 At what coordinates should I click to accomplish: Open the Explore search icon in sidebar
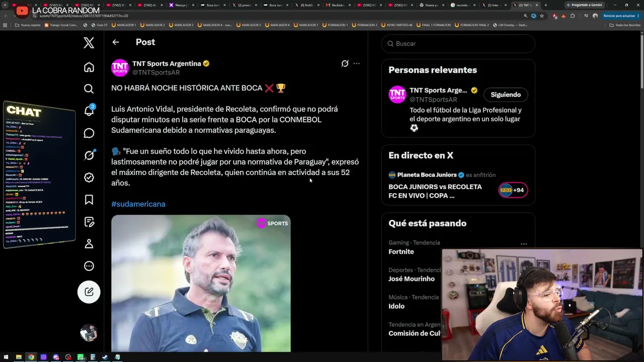point(89,89)
